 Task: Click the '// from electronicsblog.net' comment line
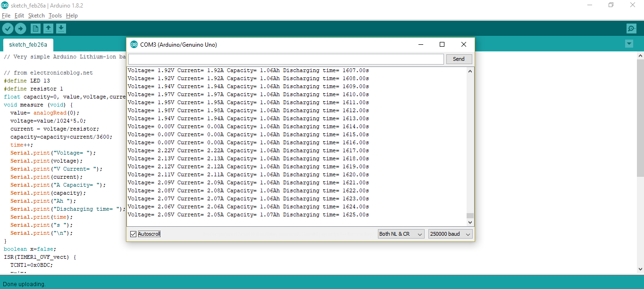pyautogui.click(x=48, y=73)
